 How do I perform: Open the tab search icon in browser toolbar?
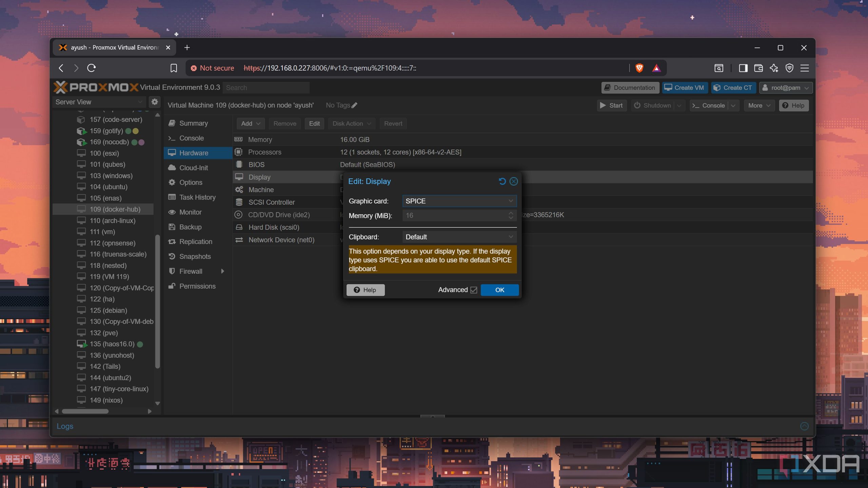(718, 68)
